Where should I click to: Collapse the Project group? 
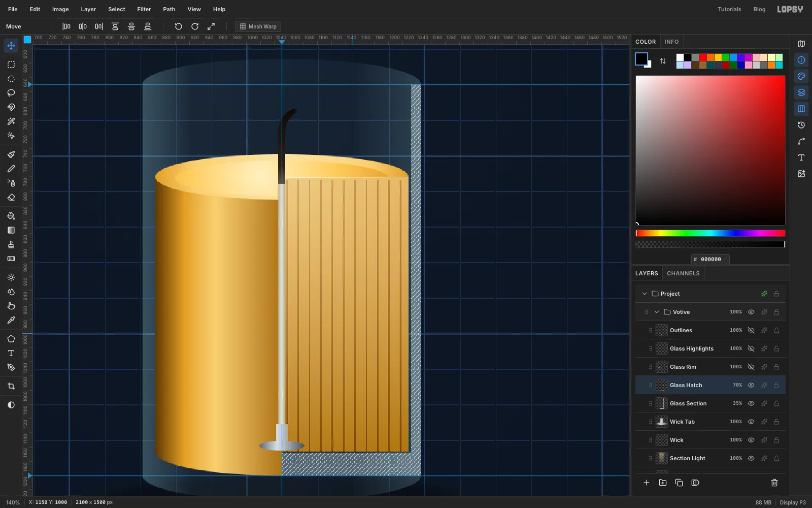[x=645, y=294]
